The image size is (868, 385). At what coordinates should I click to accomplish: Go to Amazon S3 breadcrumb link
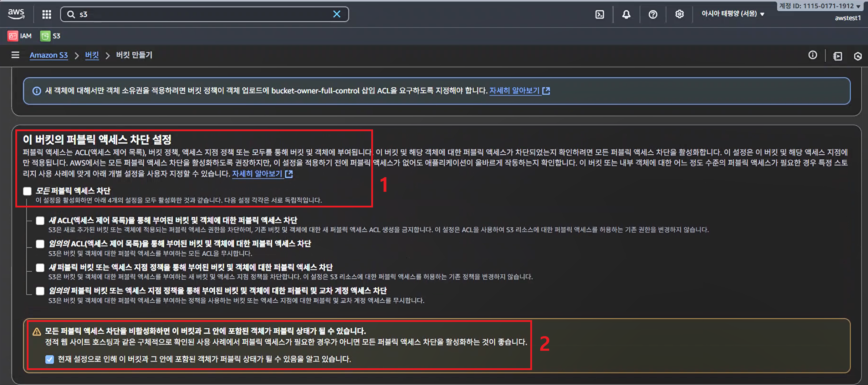pos(48,55)
